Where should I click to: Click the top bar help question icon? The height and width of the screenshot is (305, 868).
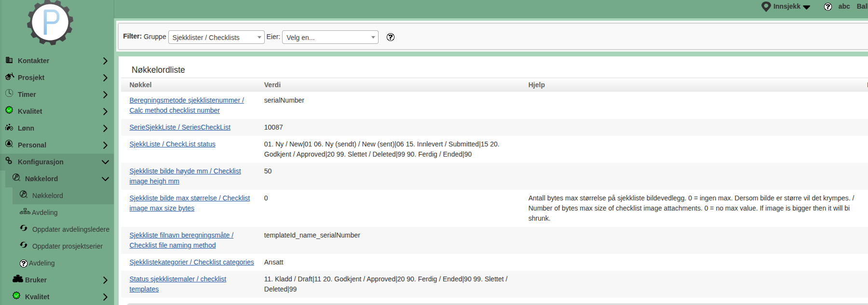pyautogui.click(x=828, y=7)
